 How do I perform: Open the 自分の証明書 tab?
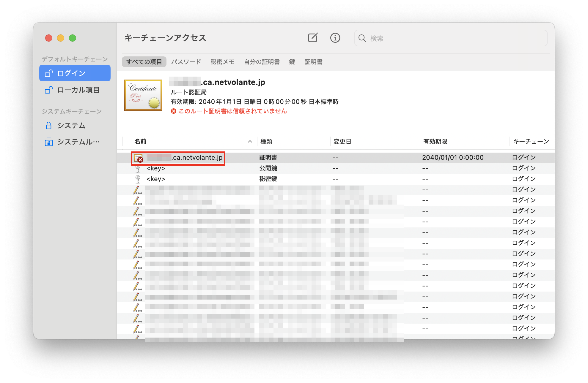262,62
